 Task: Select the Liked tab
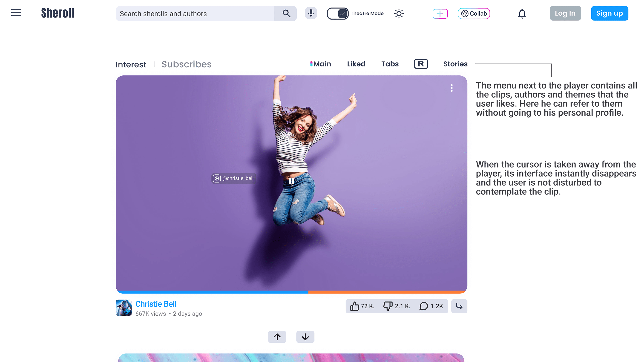click(356, 64)
